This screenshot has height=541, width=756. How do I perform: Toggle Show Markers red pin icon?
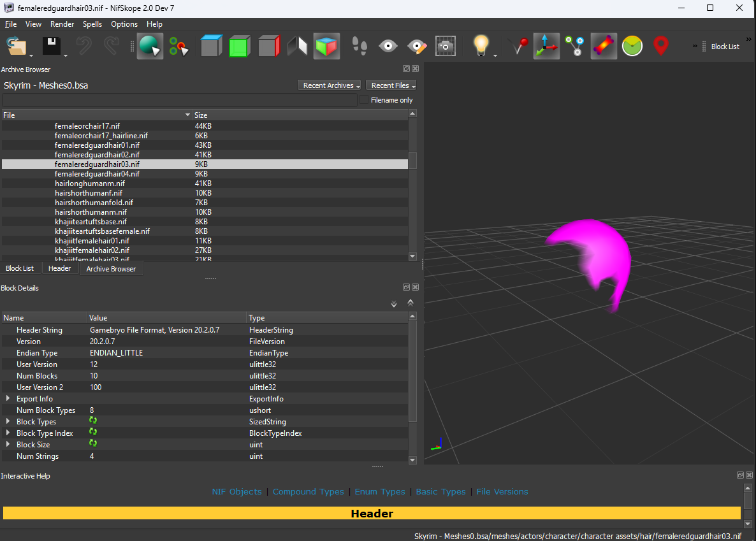(660, 47)
